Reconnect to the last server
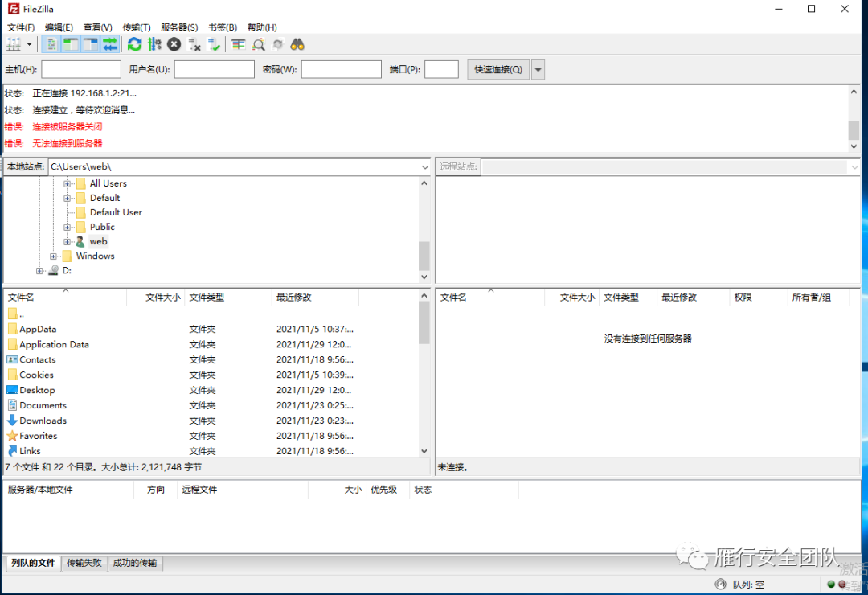 (x=214, y=44)
